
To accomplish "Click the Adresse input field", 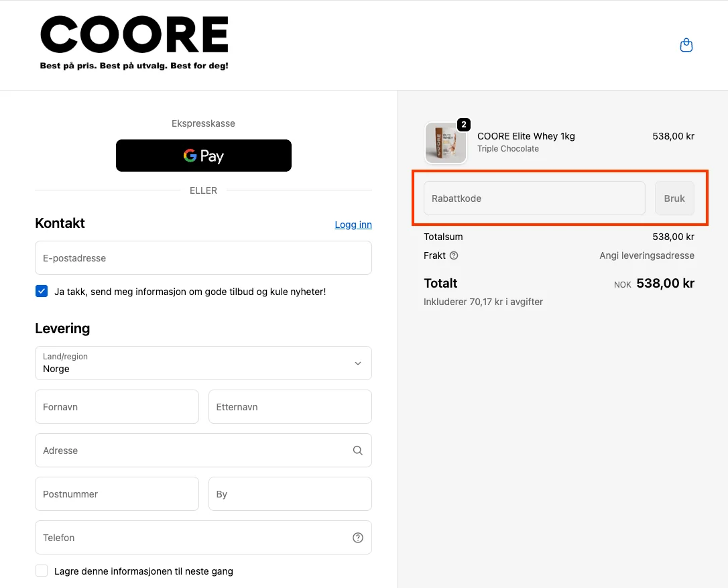I will (x=203, y=450).
